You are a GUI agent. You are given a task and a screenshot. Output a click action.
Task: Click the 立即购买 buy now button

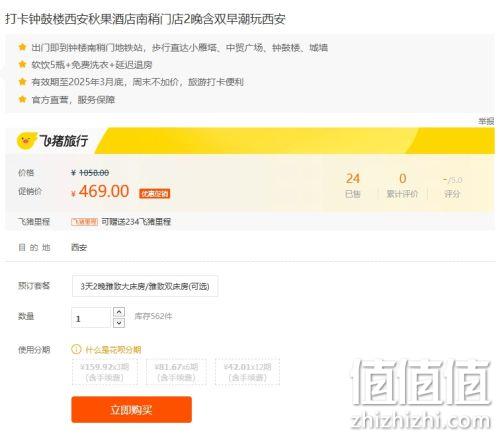131,410
